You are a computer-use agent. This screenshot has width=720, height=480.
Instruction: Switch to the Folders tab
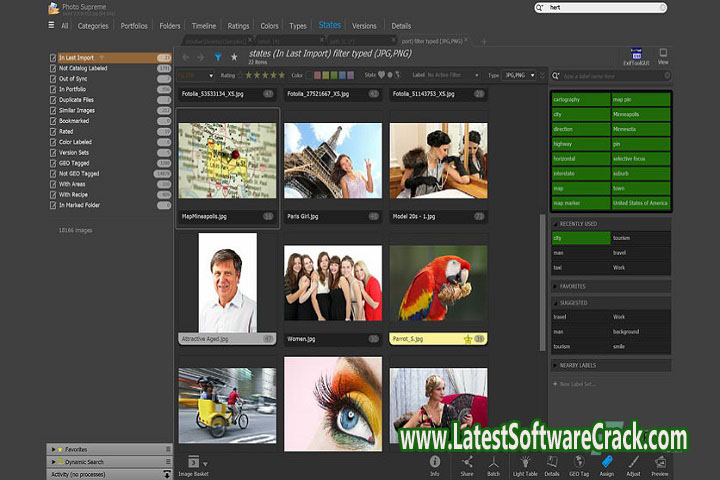click(x=170, y=26)
